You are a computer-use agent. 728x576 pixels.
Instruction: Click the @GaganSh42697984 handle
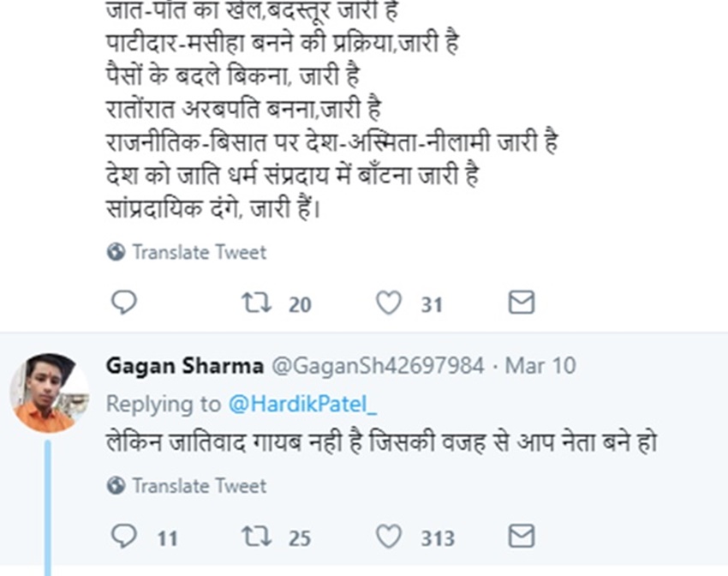(x=378, y=366)
